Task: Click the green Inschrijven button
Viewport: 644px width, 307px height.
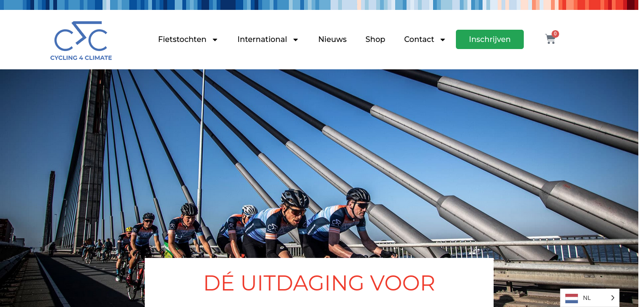Action: [x=490, y=39]
